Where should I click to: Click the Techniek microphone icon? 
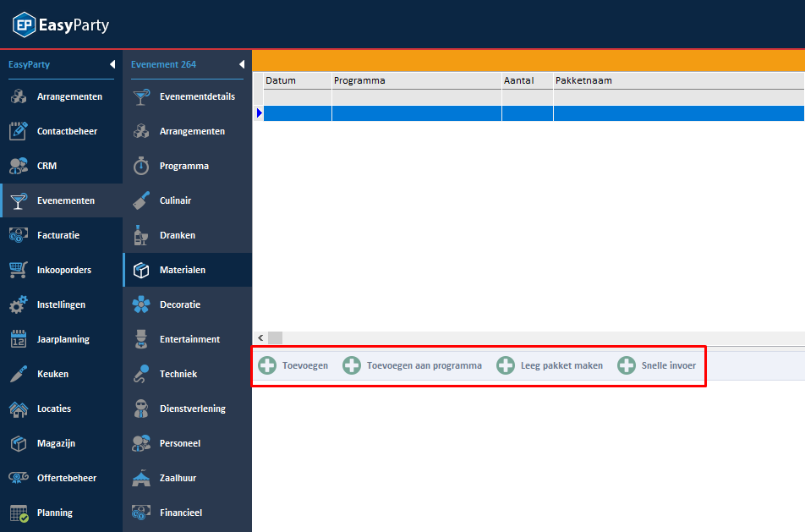click(x=141, y=374)
